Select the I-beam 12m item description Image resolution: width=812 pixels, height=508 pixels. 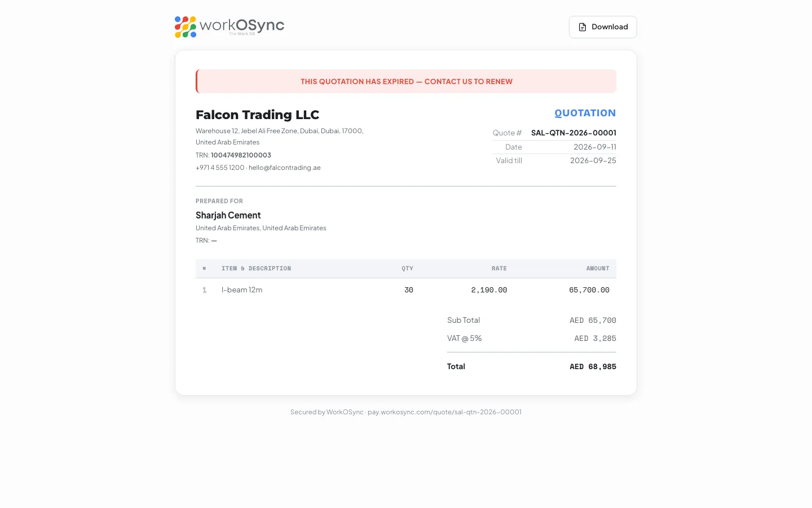242,290
